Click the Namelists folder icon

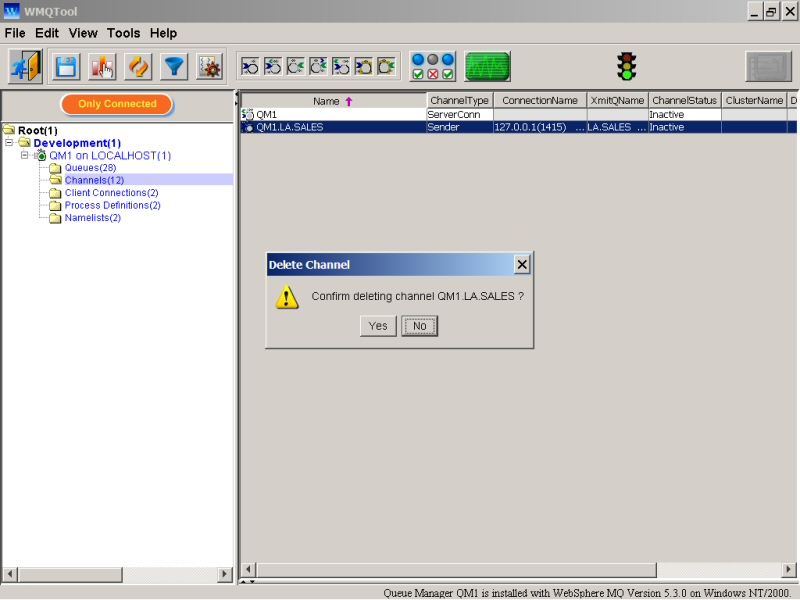[55, 218]
